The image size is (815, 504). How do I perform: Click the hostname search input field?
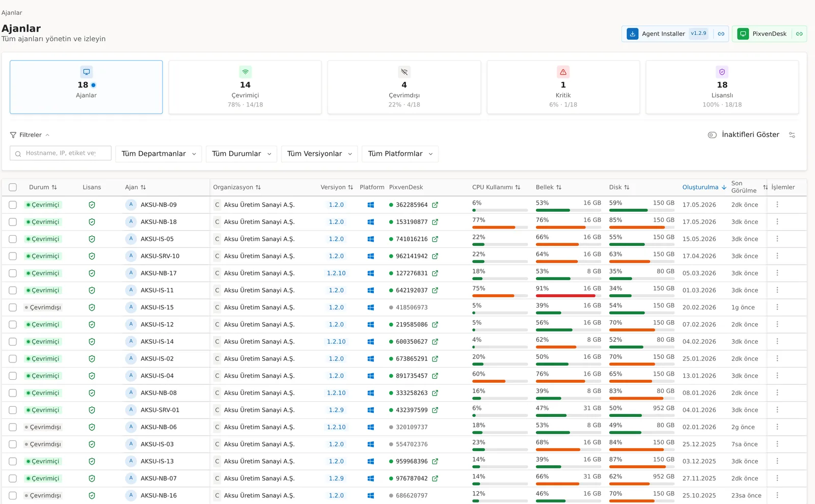pyautogui.click(x=61, y=153)
